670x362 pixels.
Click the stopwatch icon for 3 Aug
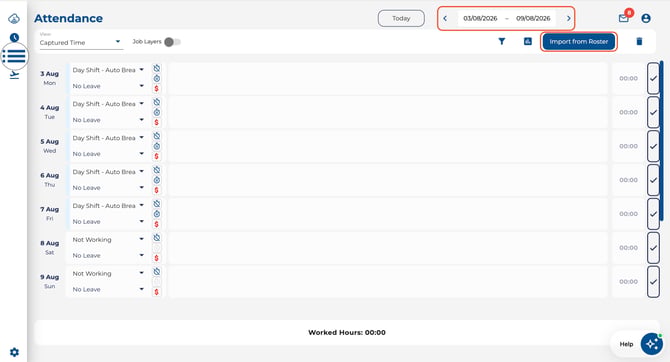(x=157, y=79)
